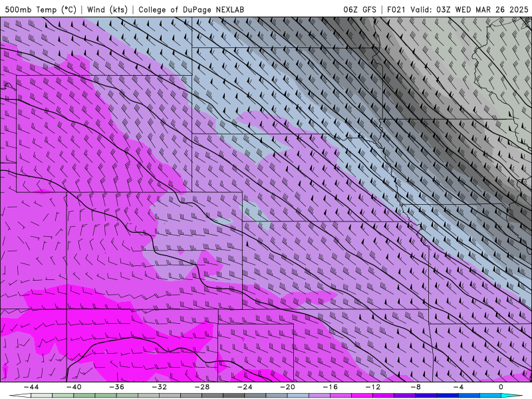Pick the bright magenta swatch below -12
Viewport: 532px width, 399px height.
[362, 396]
